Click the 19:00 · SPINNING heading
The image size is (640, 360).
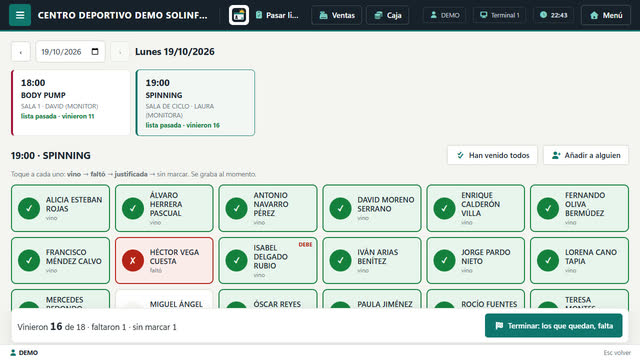click(x=51, y=156)
